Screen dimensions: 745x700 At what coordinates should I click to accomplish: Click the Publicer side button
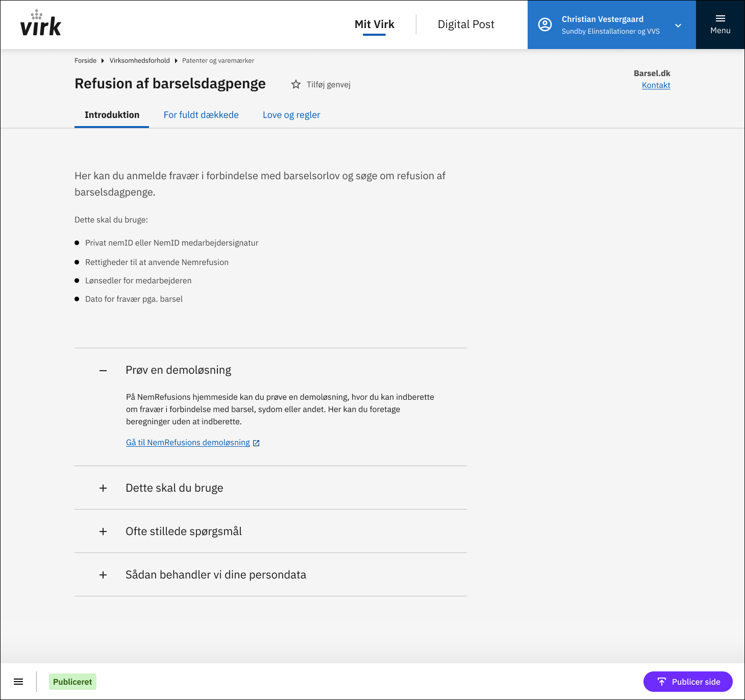pyautogui.click(x=688, y=682)
